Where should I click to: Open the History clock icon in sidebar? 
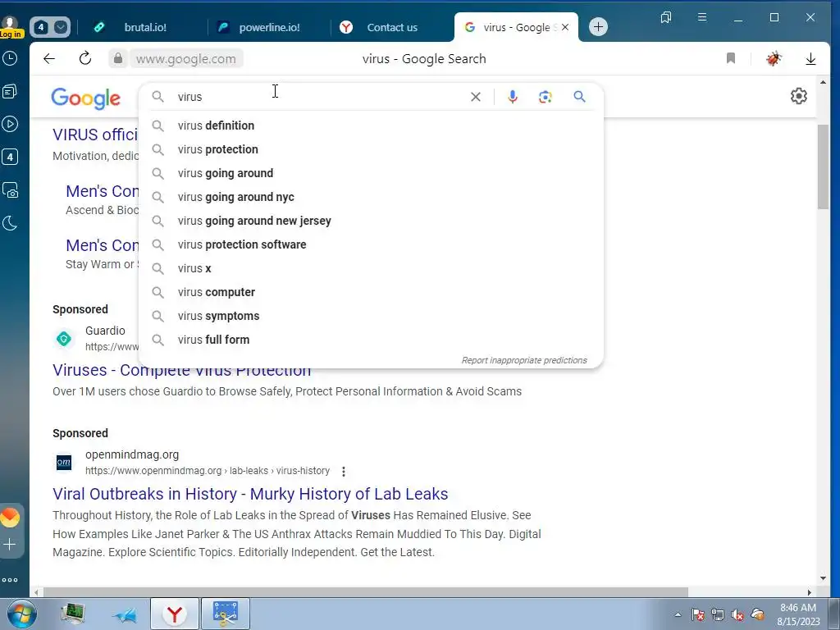click(10, 58)
